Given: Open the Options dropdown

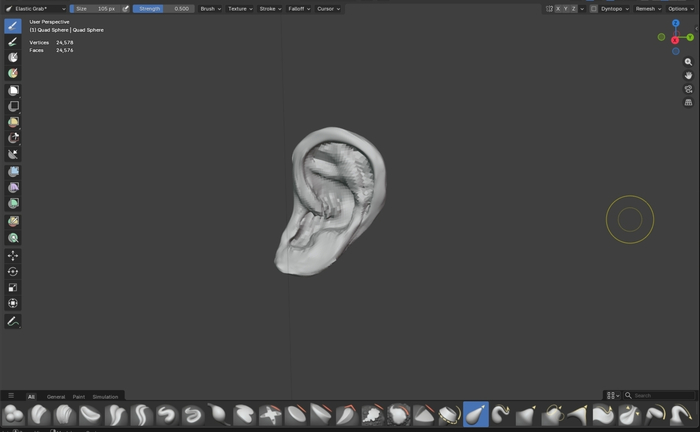Looking at the screenshot, I should pos(680,8).
